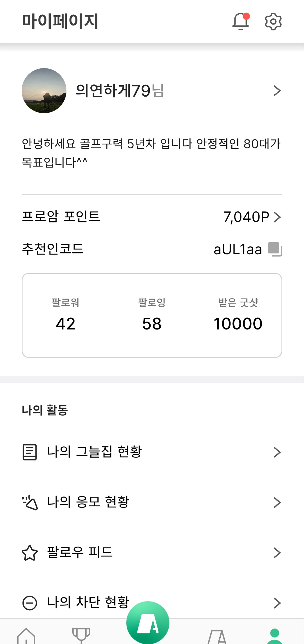The width and height of the screenshot is (304, 644).
Task: Expand profile details chevron beside 의연하게79님
Action: click(277, 91)
